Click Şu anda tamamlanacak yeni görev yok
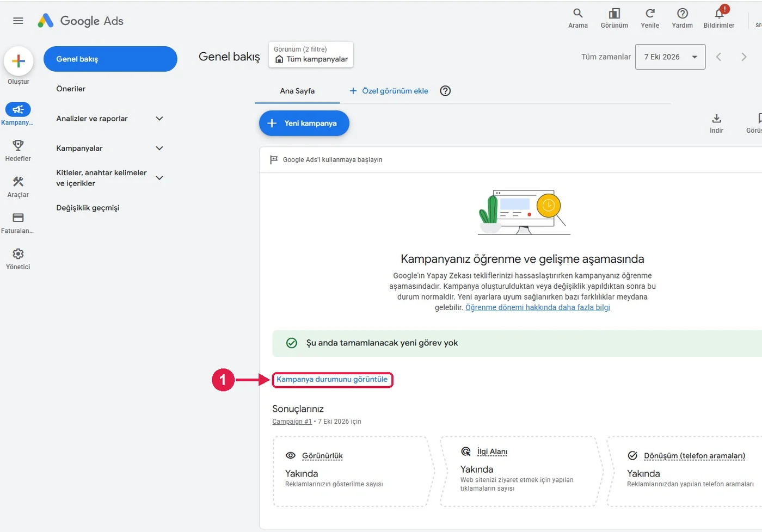This screenshot has width=762, height=532. point(382,343)
